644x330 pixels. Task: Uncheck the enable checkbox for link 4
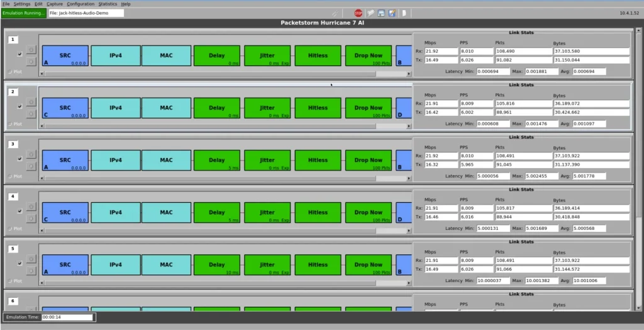pos(19,211)
